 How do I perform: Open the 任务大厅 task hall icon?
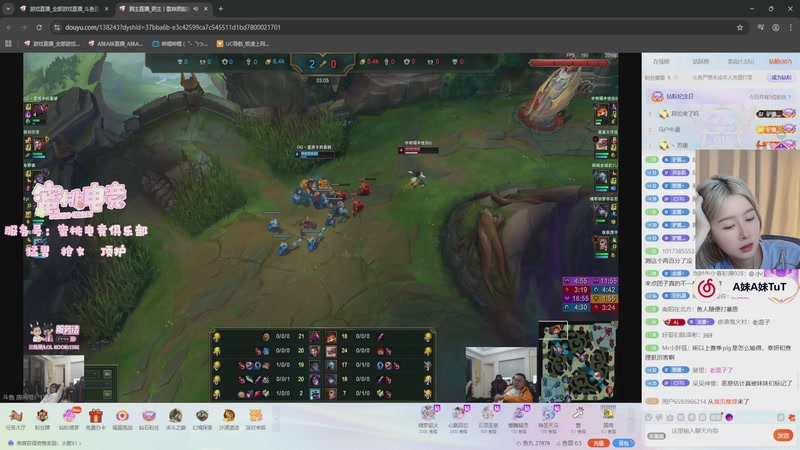15,420
